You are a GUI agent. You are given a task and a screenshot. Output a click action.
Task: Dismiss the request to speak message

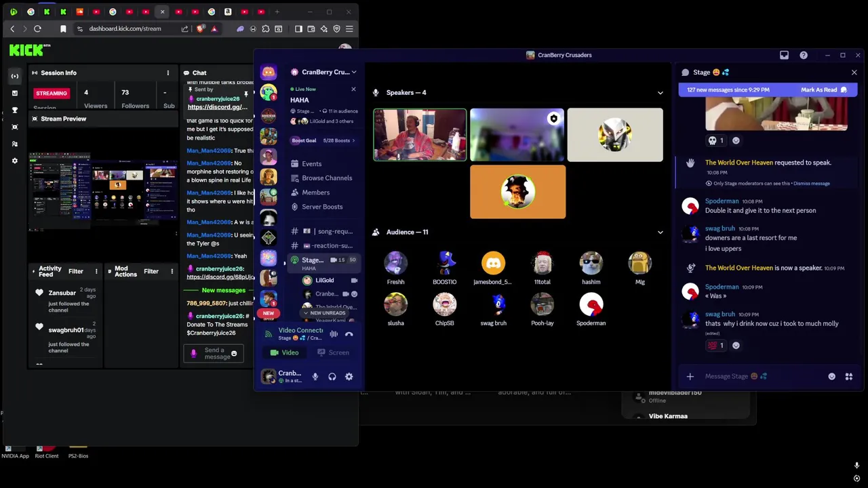pos(811,184)
